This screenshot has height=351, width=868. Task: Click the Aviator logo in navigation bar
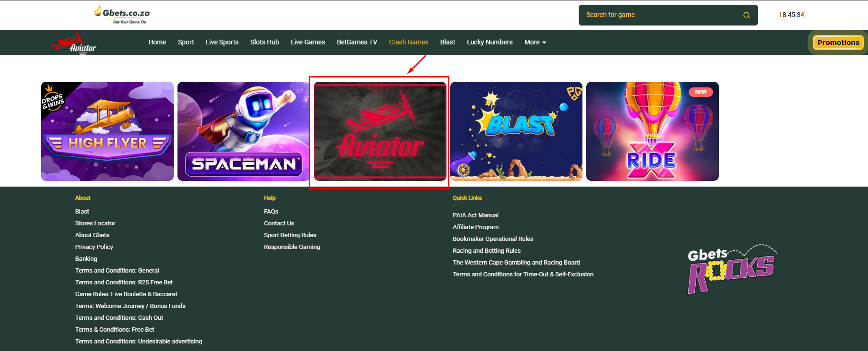(74, 43)
